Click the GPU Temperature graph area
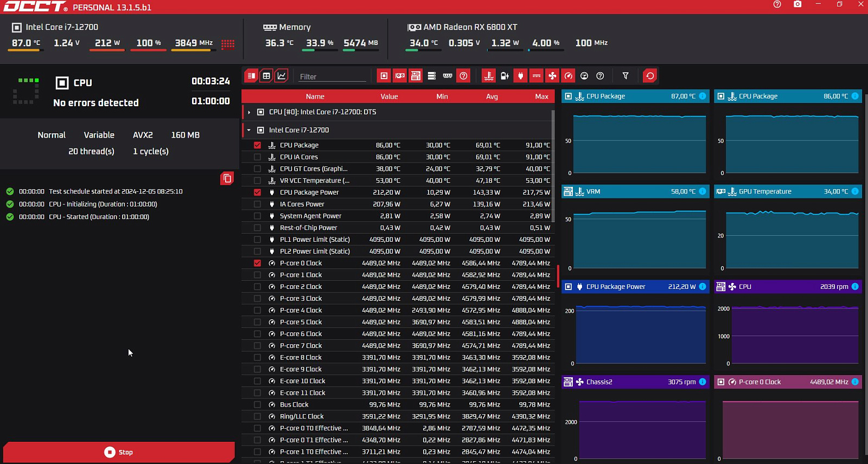 pos(793,239)
